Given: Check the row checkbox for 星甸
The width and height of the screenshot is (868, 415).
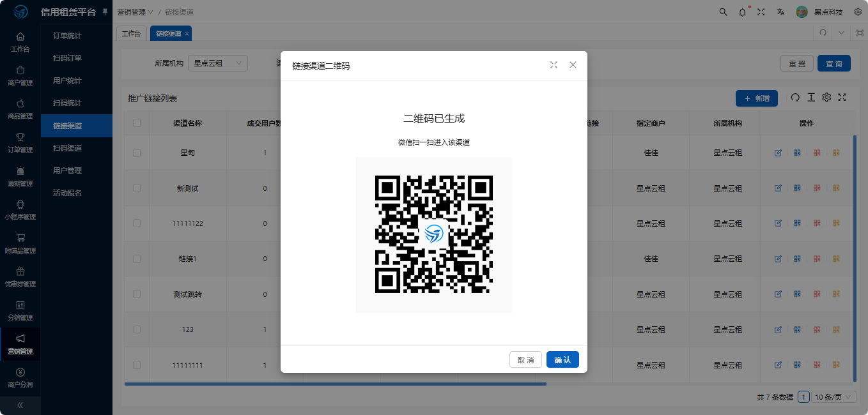Looking at the screenshot, I should click(137, 153).
